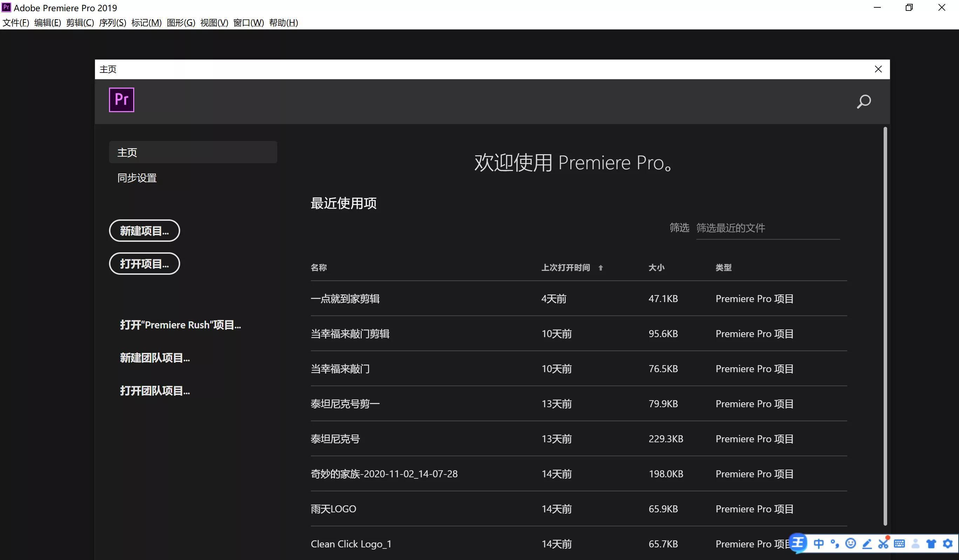
Task: Click the vertical scrollbar of recent list
Action: (885, 326)
